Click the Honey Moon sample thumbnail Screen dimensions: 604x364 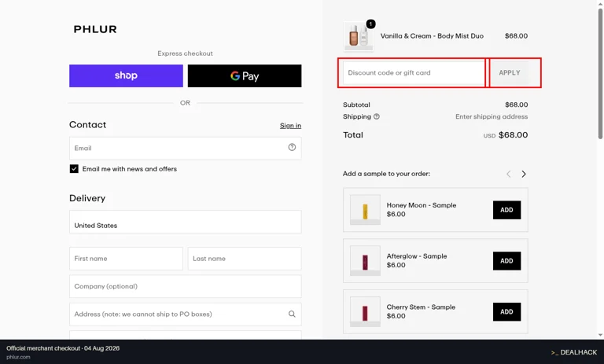365,210
